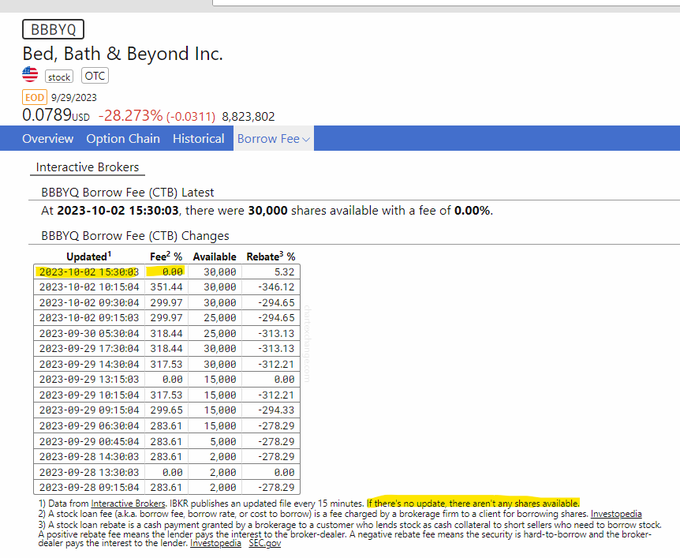Screen dimensions: 680x558
Task: Click the 8,823,802 volume figure
Action: coord(248,117)
